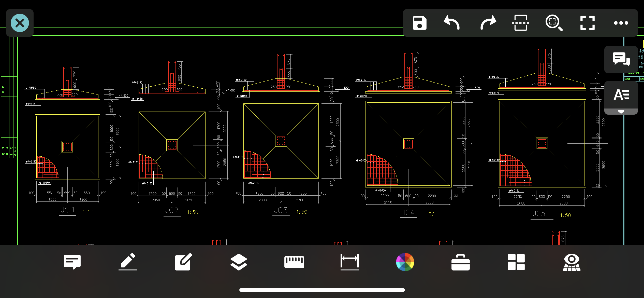Open the area selection clip tool
644x298 pixels.
pyautogui.click(x=520, y=23)
